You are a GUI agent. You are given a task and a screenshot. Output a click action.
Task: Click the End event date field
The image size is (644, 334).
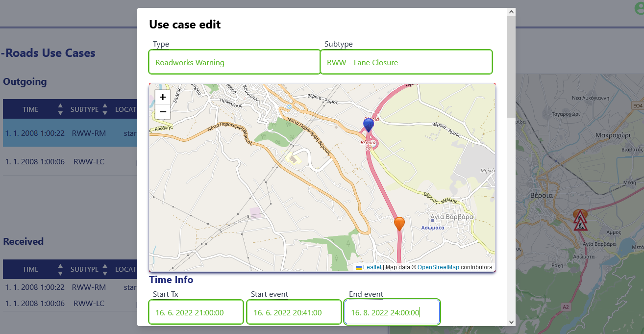392,312
